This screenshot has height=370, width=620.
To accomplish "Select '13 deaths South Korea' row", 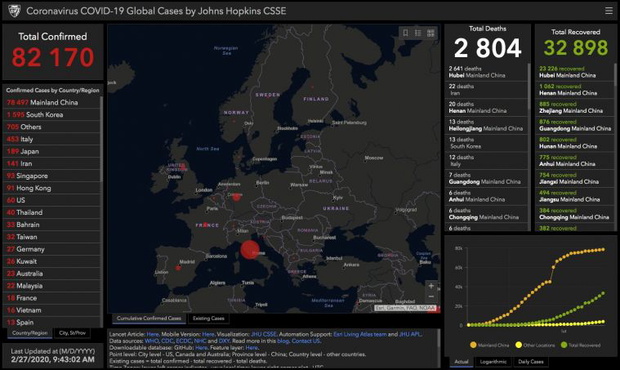I will point(486,143).
